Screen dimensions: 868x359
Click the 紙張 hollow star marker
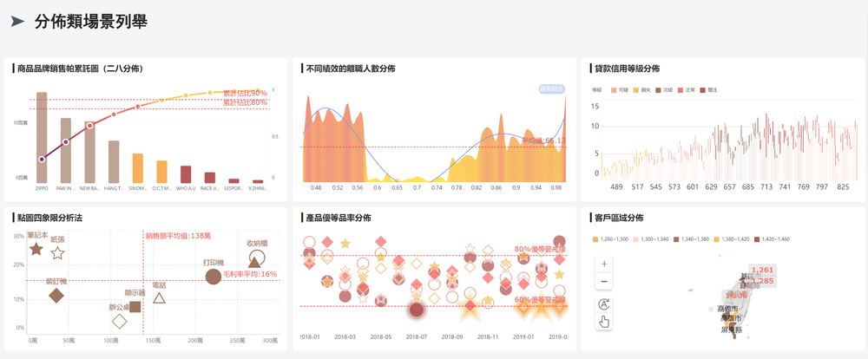coord(57,253)
